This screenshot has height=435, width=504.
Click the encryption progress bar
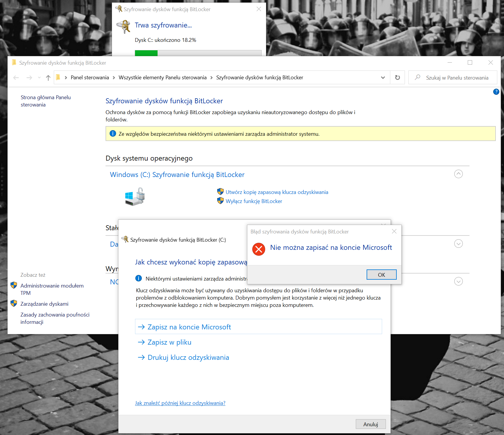(x=198, y=53)
